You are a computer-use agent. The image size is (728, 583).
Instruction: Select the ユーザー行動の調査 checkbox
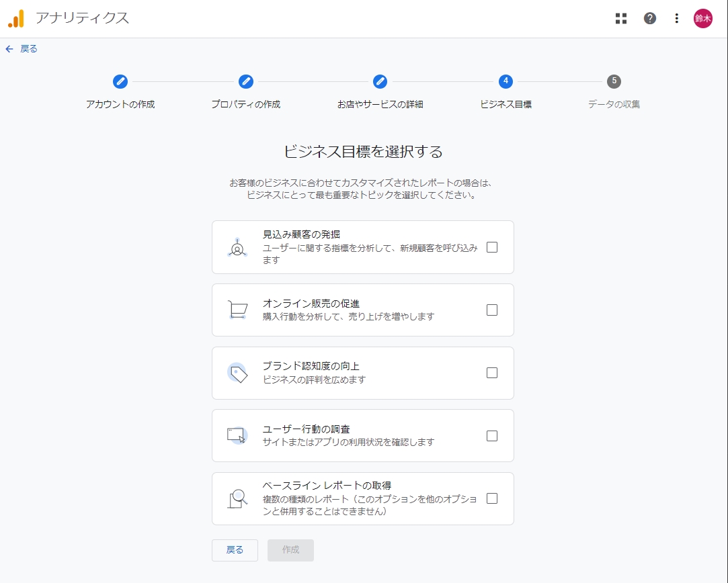coord(492,436)
